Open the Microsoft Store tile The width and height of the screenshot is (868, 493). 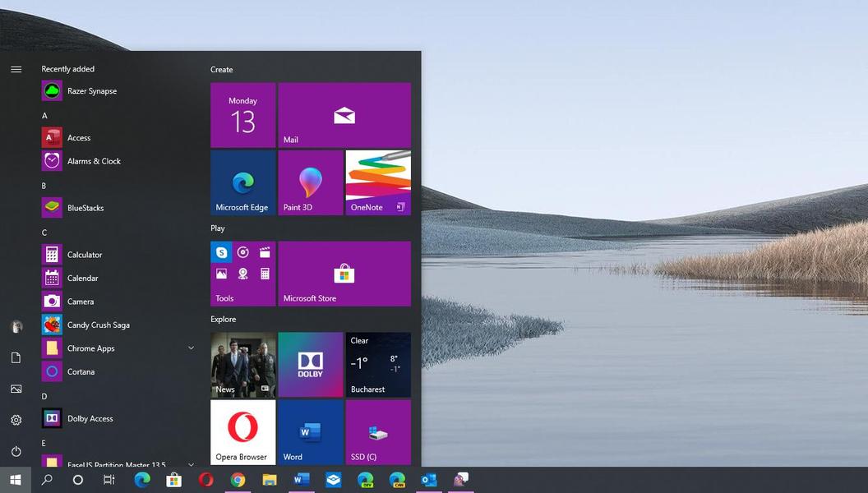click(x=344, y=274)
